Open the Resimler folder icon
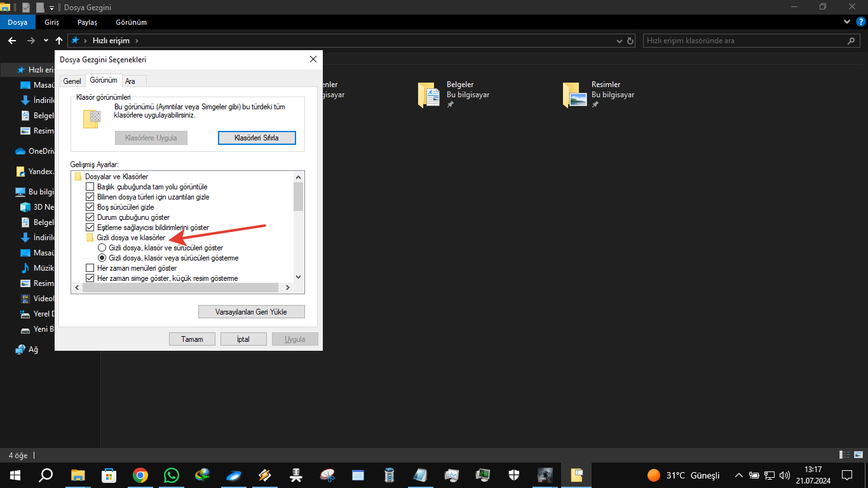This screenshot has height=488, width=868. pos(574,94)
